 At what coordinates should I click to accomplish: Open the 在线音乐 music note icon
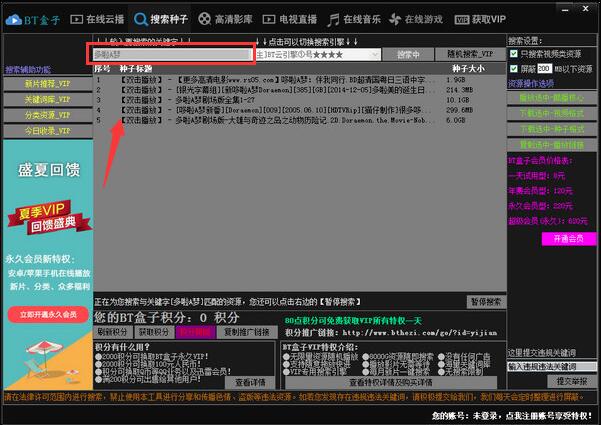pyautogui.click(x=333, y=20)
